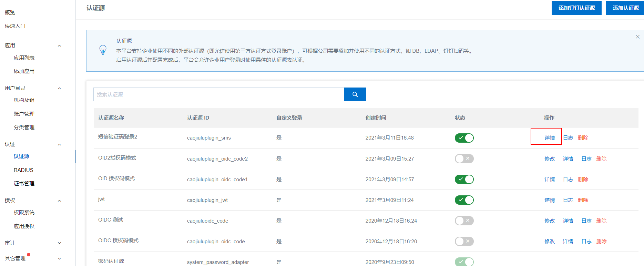The height and width of the screenshot is (266, 644).
Task: Click the 添加钉钉认证源 button
Action: [x=576, y=8]
